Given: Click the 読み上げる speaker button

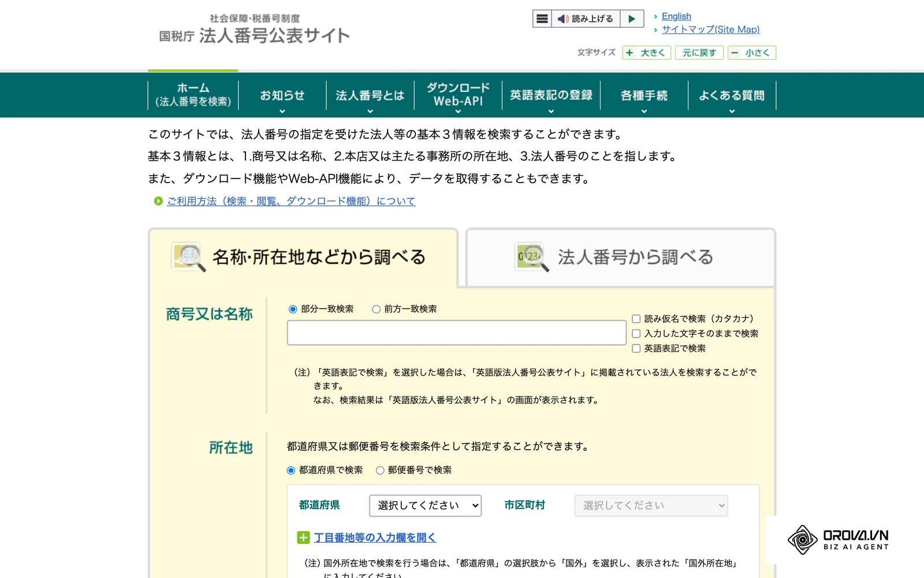Looking at the screenshot, I should 586,18.
